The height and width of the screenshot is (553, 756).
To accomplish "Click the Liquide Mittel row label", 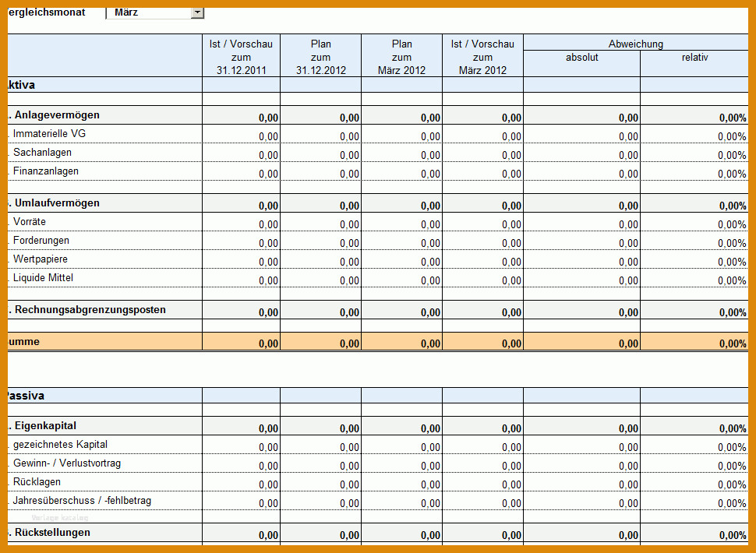I will coord(43,277).
